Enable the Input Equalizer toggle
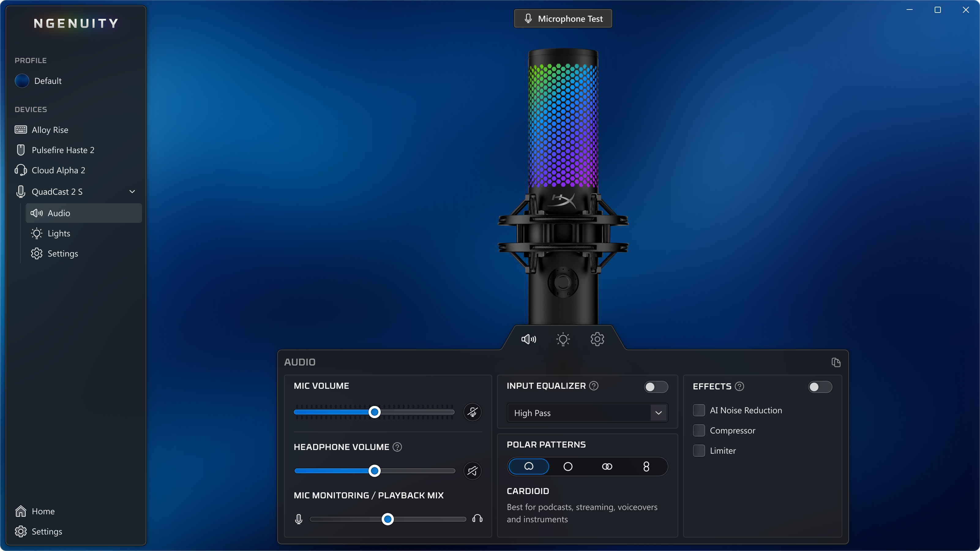 point(656,387)
